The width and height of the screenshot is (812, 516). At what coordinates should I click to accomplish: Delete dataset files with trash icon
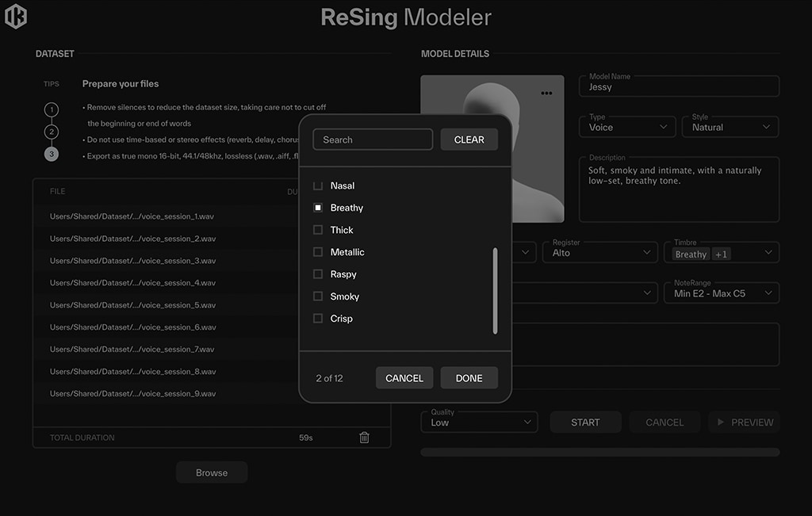[364, 438]
